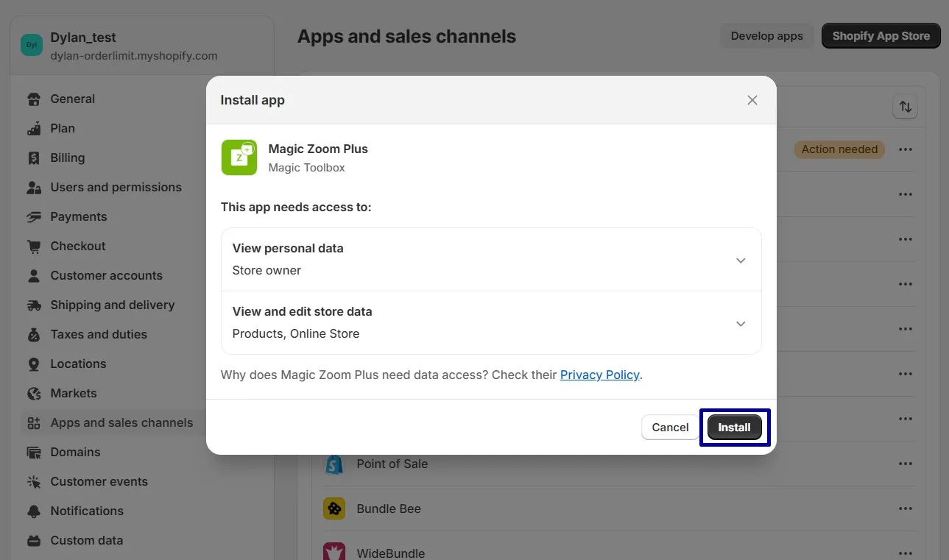The image size is (949, 560).
Task: Click the Locations pin icon
Action: coord(34,364)
